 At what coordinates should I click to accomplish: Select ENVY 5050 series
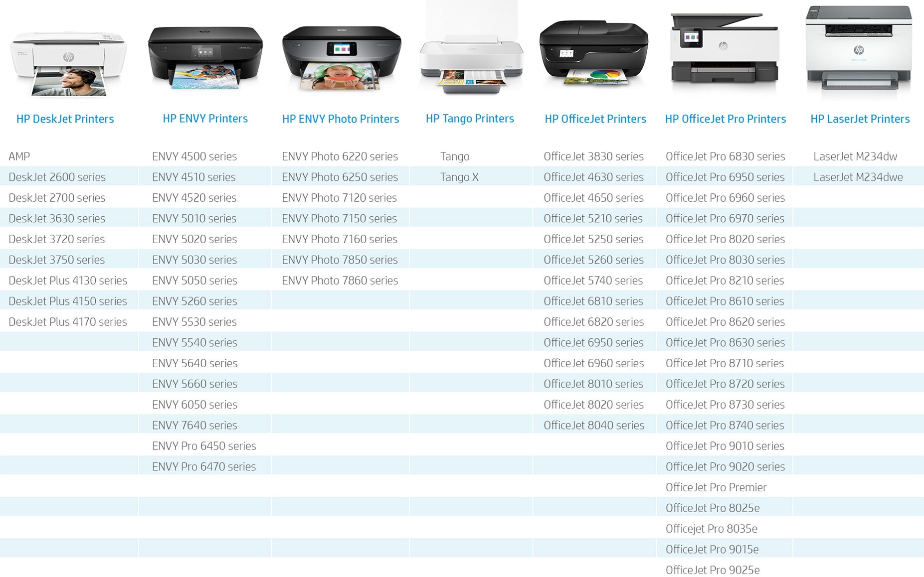[x=194, y=281]
